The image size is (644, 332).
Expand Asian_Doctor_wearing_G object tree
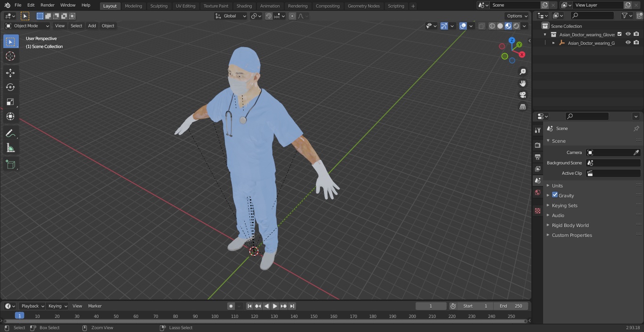(553, 43)
